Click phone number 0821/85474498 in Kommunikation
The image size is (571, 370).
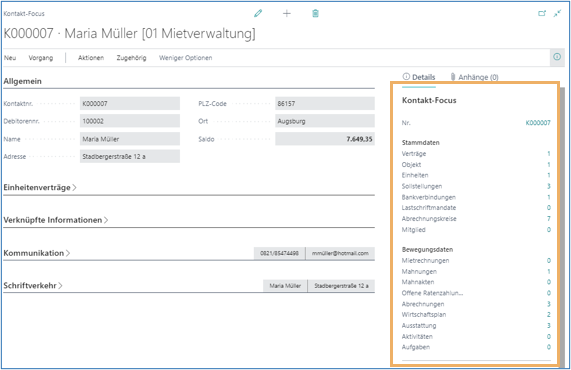click(279, 253)
